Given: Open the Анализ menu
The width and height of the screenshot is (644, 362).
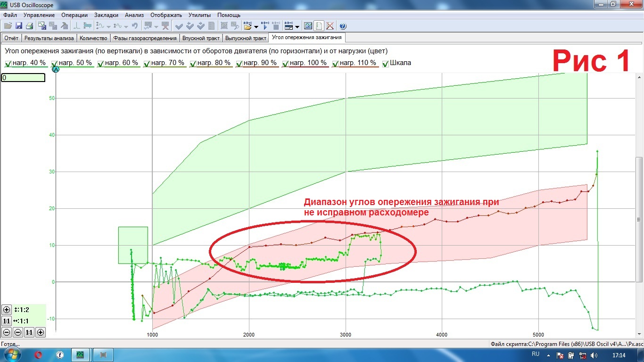Looking at the screenshot, I should (134, 15).
